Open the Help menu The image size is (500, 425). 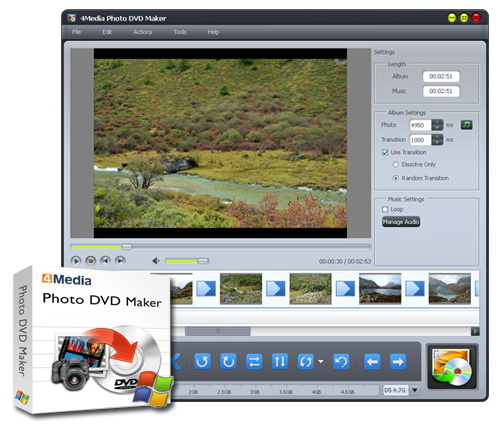pyautogui.click(x=213, y=32)
